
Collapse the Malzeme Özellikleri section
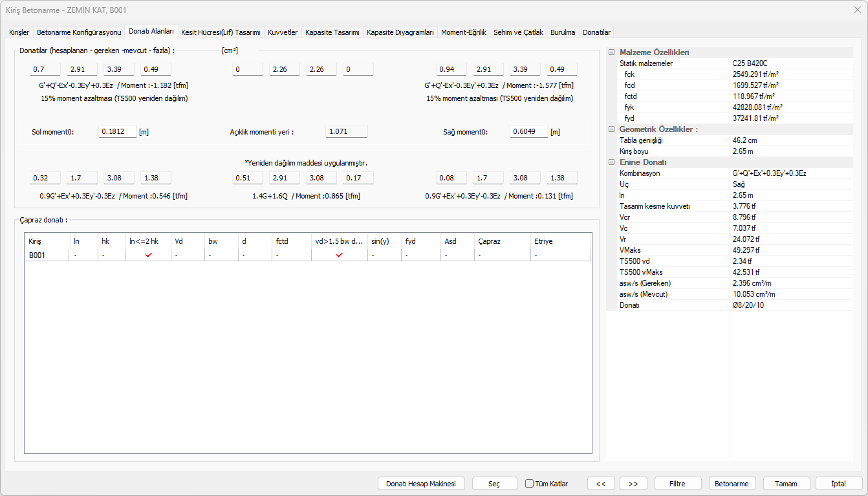(x=611, y=52)
